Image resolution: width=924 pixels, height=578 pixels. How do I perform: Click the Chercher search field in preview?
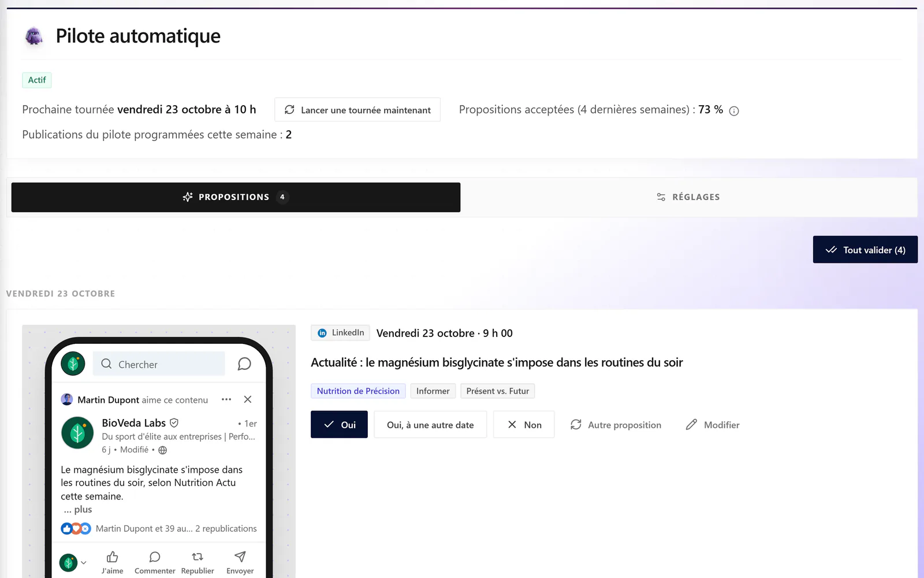click(159, 364)
